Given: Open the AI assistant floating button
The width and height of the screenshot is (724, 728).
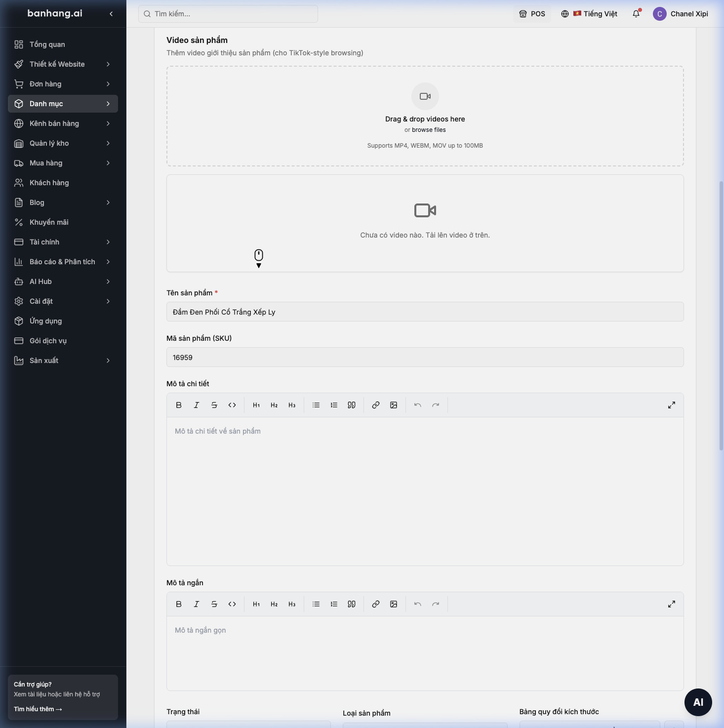Looking at the screenshot, I should pyautogui.click(x=698, y=702).
